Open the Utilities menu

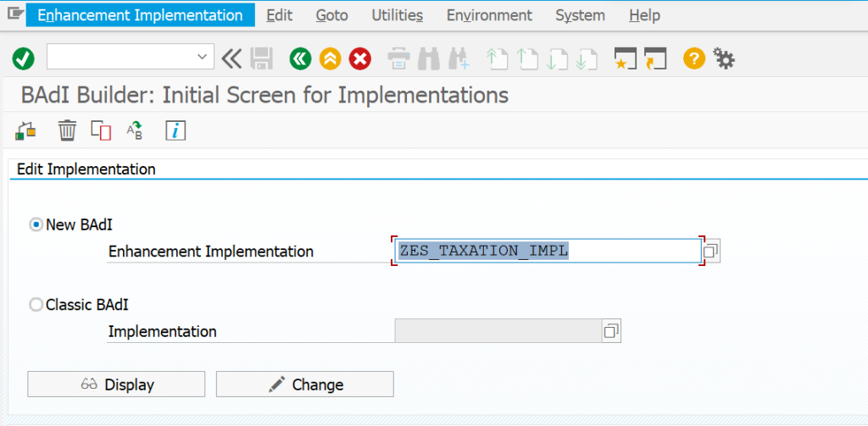(397, 15)
